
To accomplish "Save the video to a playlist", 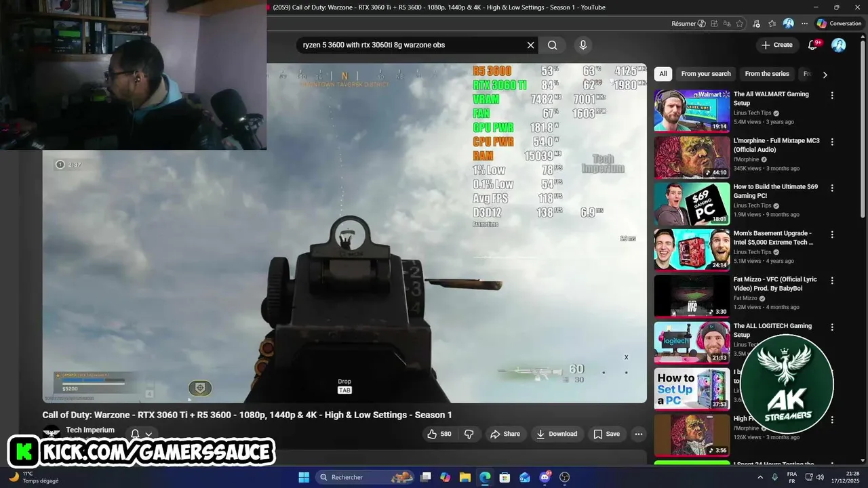I will coord(606,434).
